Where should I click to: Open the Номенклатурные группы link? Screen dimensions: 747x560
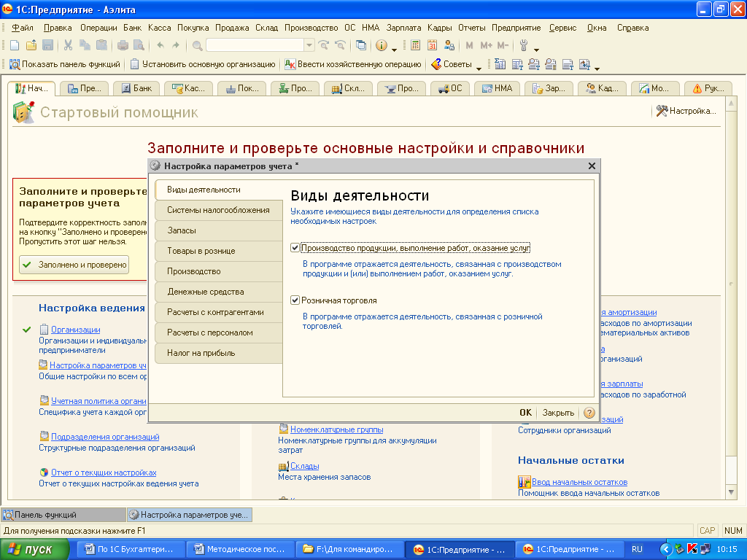click(x=337, y=429)
